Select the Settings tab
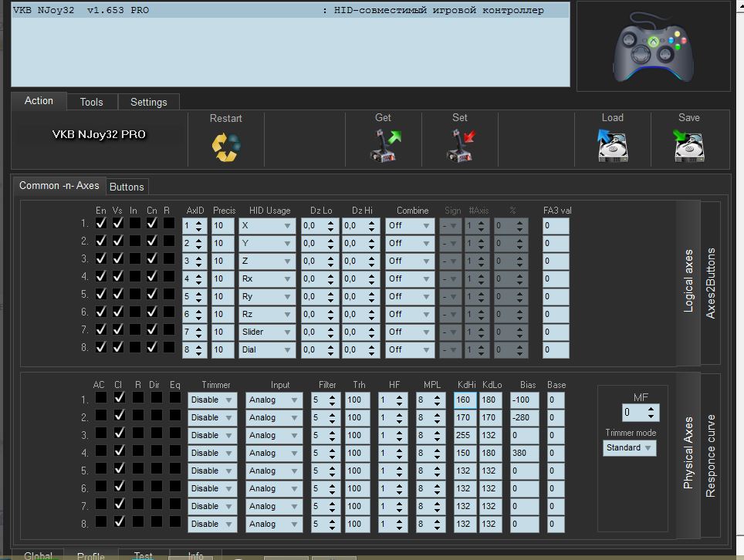The image size is (744, 560). pos(148,102)
